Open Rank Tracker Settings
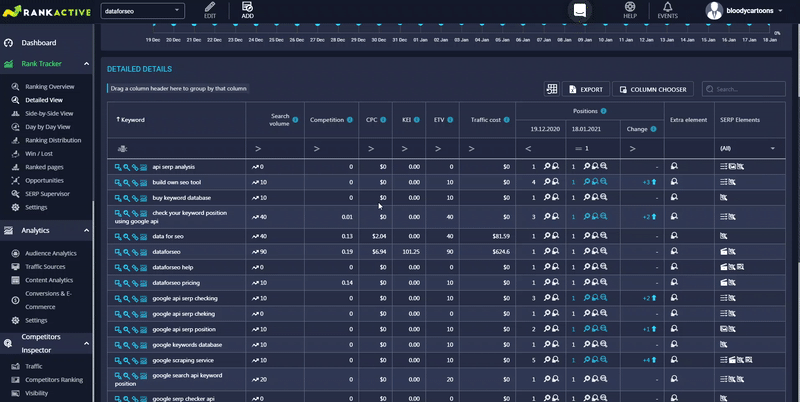800x402 pixels. pos(36,207)
